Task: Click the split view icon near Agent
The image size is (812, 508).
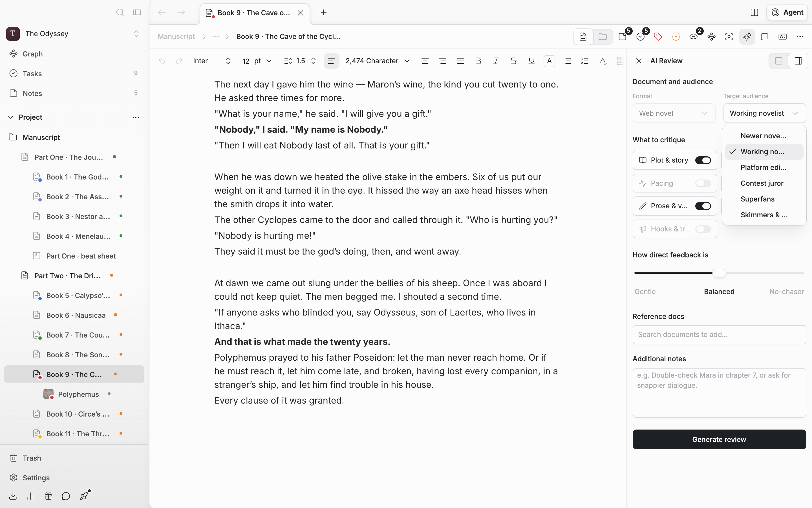Action: coord(754,12)
